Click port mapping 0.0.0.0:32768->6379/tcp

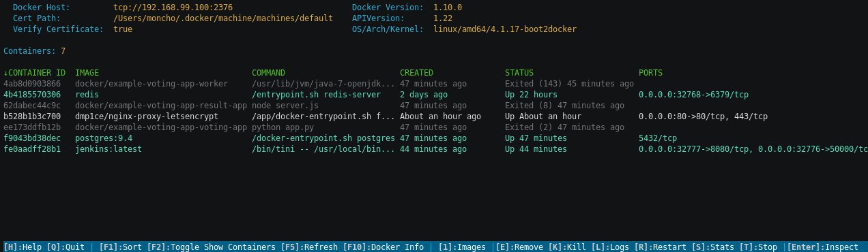(693, 95)
